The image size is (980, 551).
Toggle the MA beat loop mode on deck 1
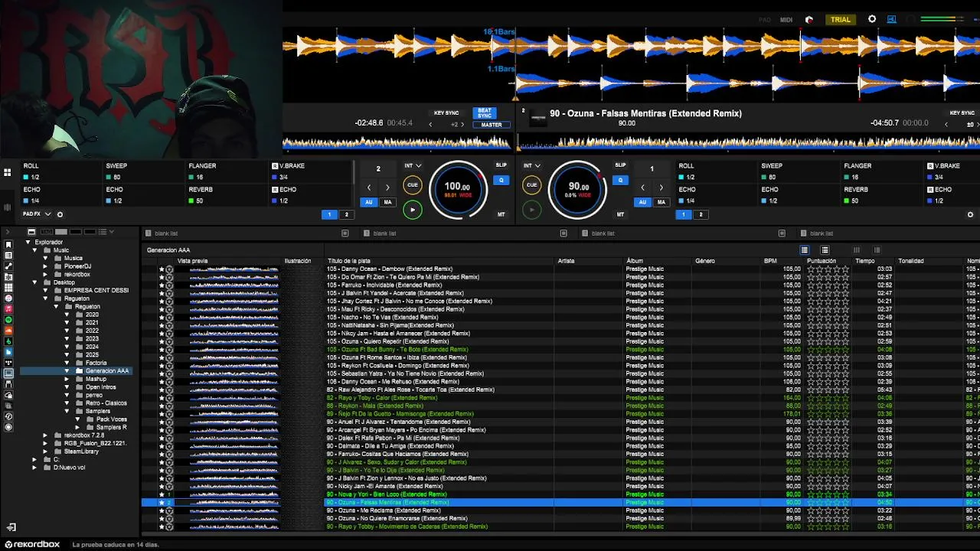tap(387, 202)
